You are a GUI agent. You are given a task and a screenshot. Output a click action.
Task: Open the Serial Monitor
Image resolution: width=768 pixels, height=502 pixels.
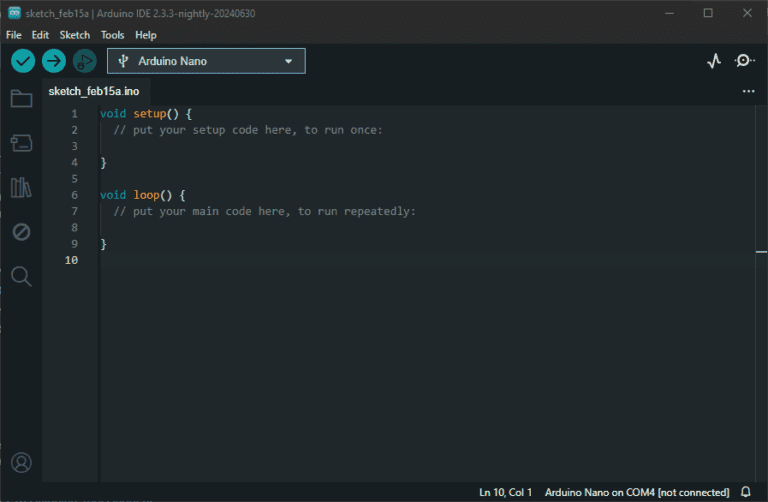click(x=744, y=61)
